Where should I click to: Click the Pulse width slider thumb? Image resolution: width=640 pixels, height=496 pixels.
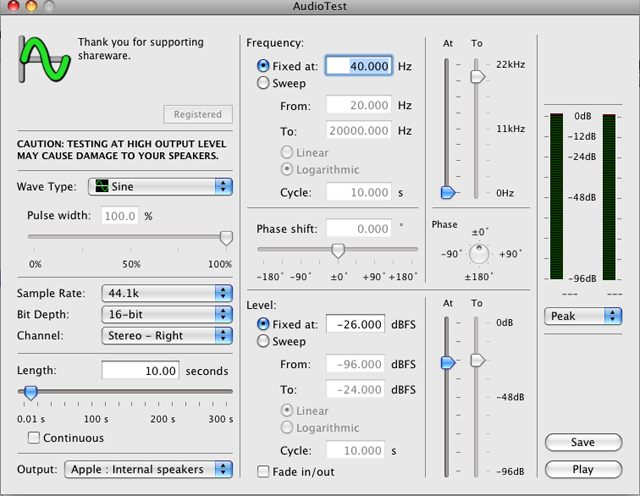(226, 238)
